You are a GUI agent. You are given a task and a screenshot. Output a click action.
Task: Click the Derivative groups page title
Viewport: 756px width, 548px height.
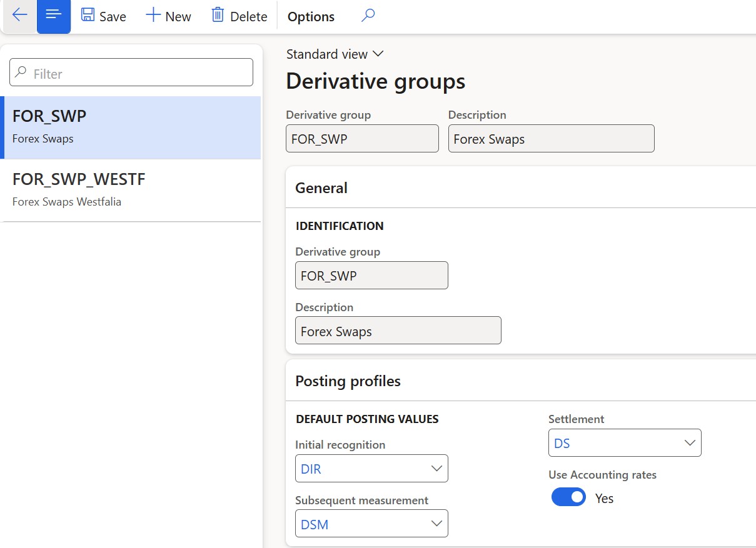(x=376, y=82)
